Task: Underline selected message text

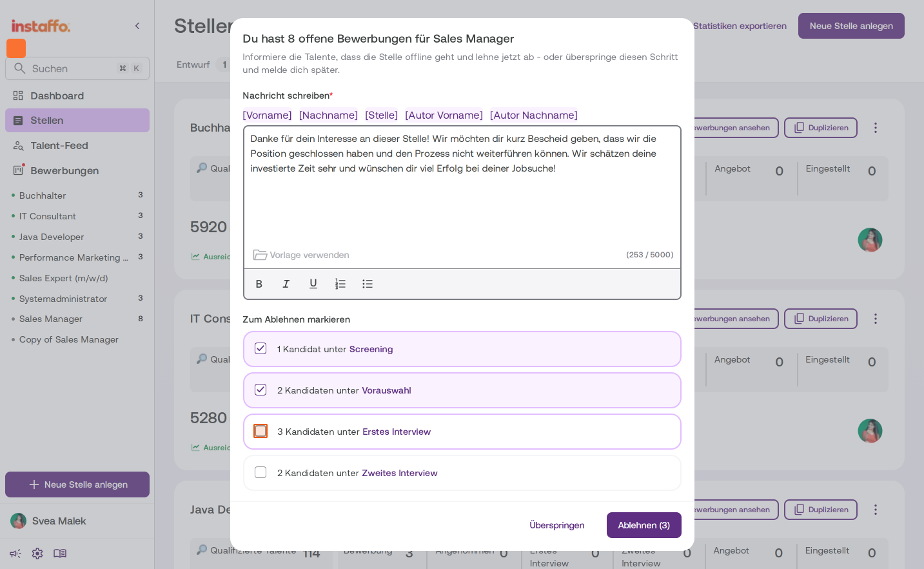Action: click(313, 284)
